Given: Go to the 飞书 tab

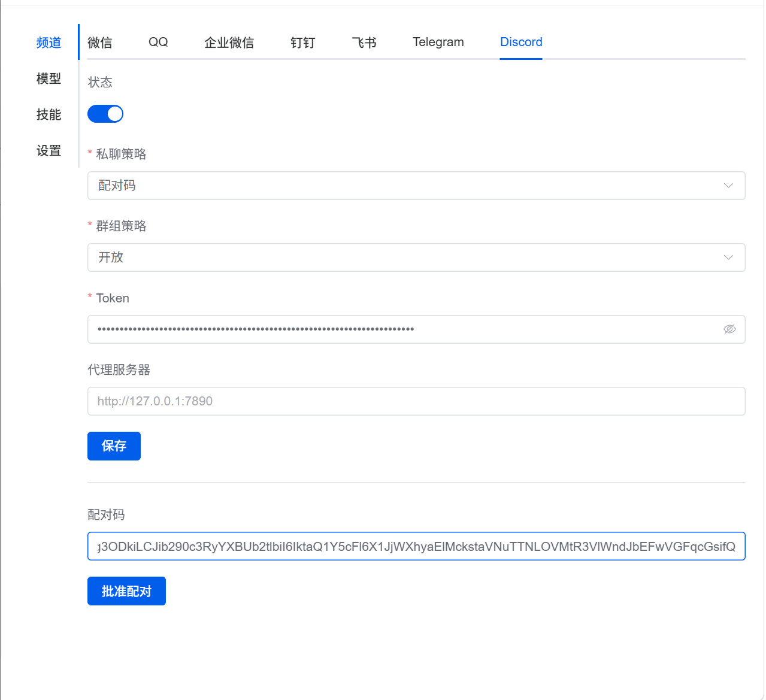Looking at the screenshot, I should coord(364,43).
